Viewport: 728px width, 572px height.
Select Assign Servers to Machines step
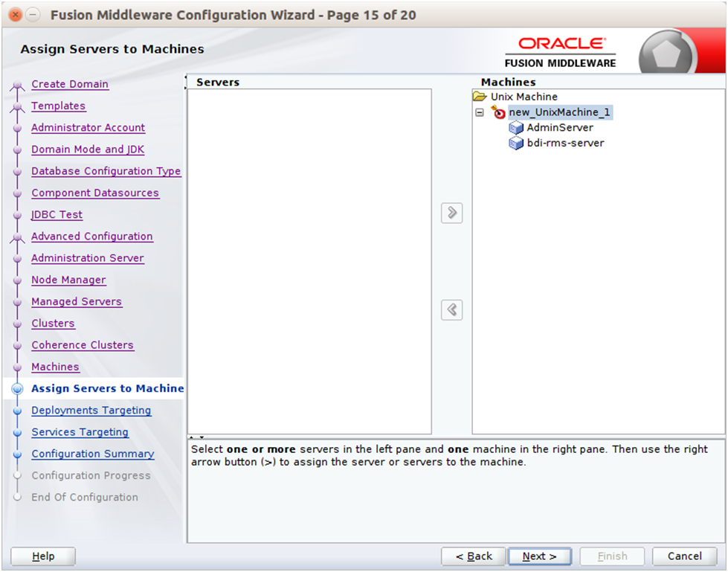(x=107, y=388)
